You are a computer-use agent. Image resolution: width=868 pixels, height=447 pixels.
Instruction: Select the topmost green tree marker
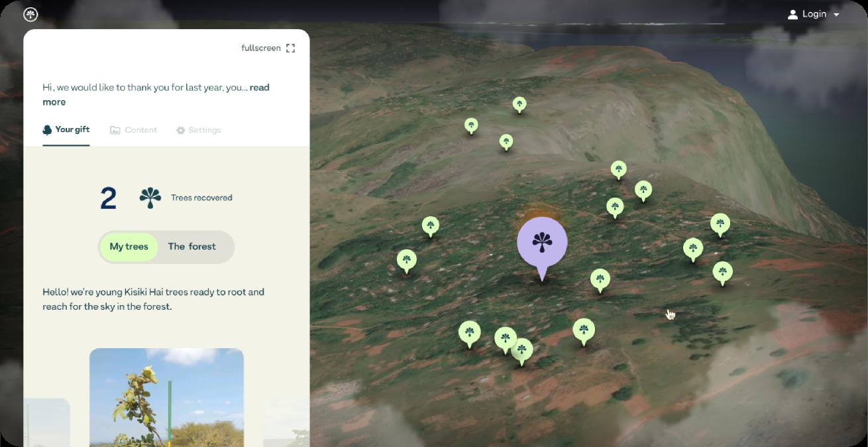[519, 105]
